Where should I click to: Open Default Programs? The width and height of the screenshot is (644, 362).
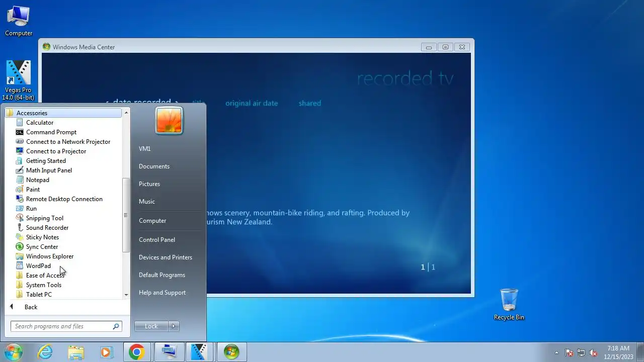(162, 275)
